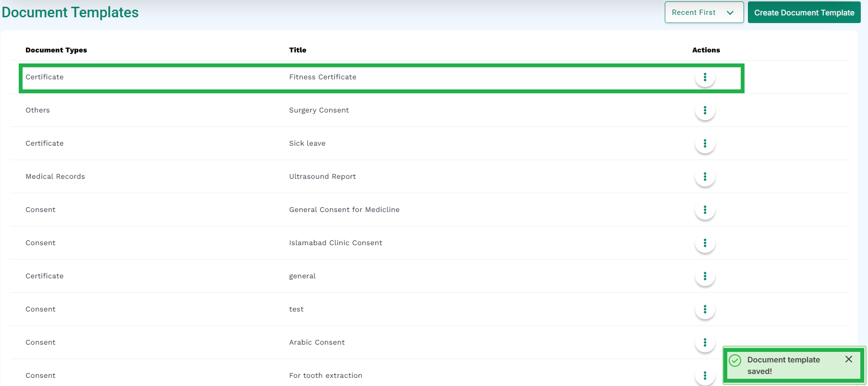Open actions menu for tooth extraction consent
Screen dimensions: 868x386
point(705,375)
